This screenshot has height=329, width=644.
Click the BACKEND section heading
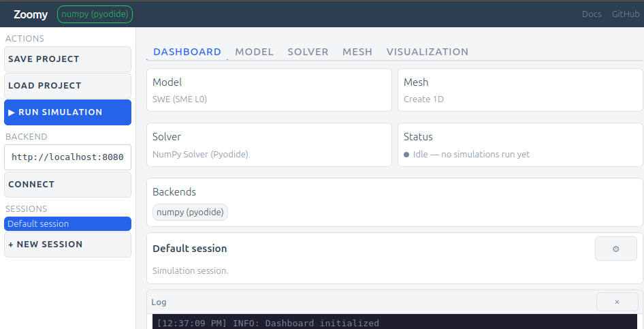(x=27, y=137)
